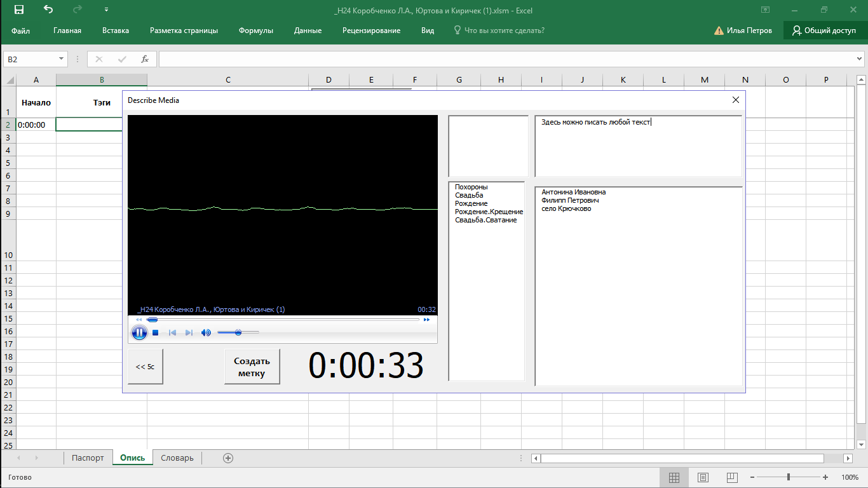Select the tag 'Свадьба' in the list

(x=469, y=195)
